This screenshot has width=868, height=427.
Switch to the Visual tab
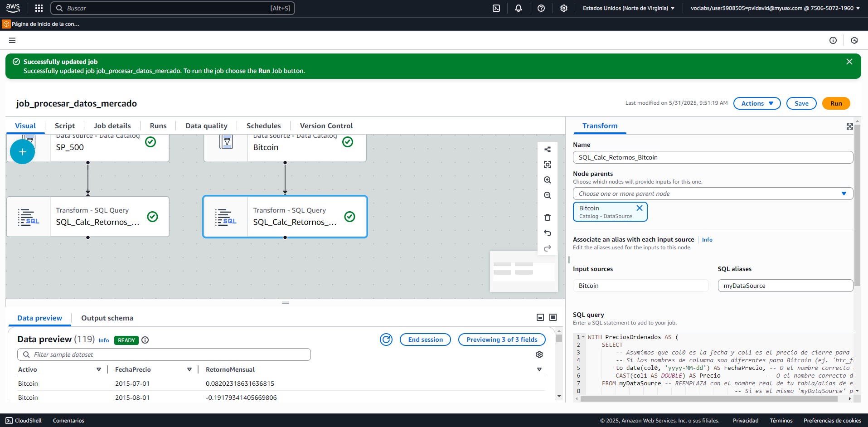coord(25,126)
